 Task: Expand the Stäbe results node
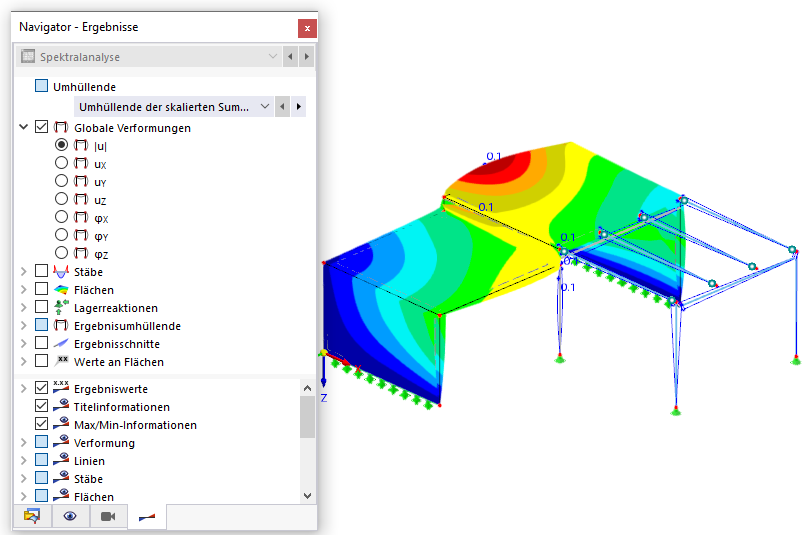tap(24, 272)
